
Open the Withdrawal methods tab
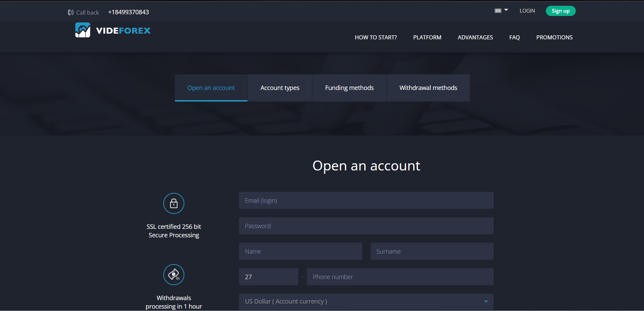(x=428, y=88)
